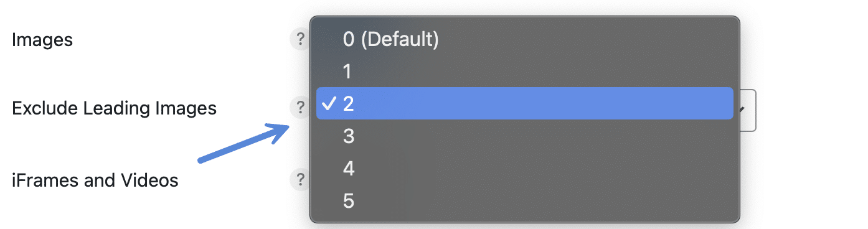Click the blue arrow annotation graphic

pos(242,143)
